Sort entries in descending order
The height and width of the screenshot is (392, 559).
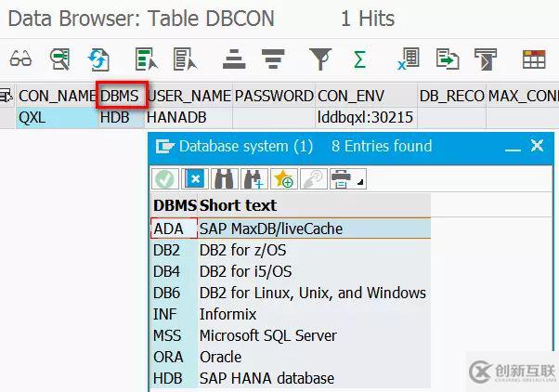pyautogui.click(x=273, y=59)
